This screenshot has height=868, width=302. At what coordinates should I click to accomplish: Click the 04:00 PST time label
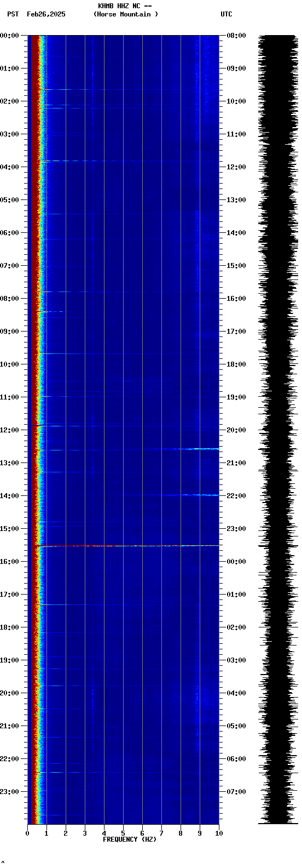point(10,167)
